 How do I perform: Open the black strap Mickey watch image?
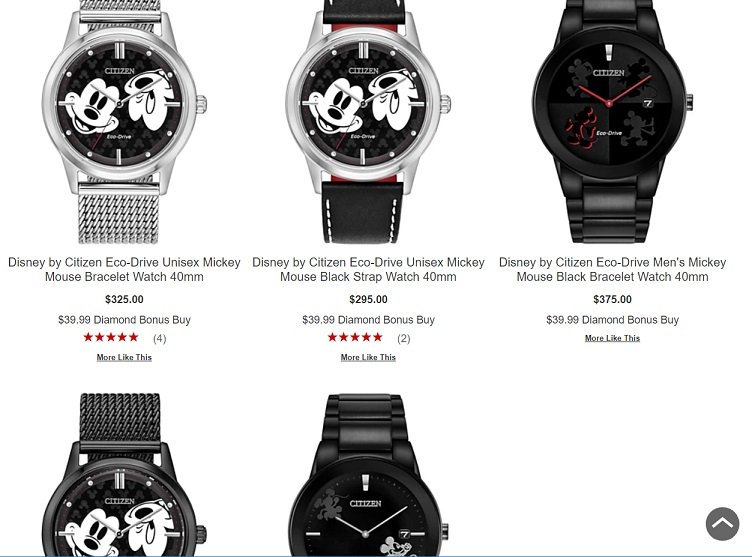click(x=368, y=122)
